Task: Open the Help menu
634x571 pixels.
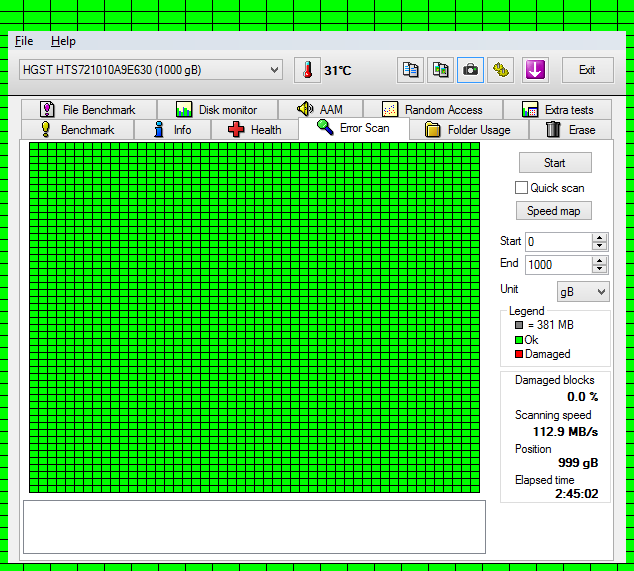Action: (x=63, y=41)
